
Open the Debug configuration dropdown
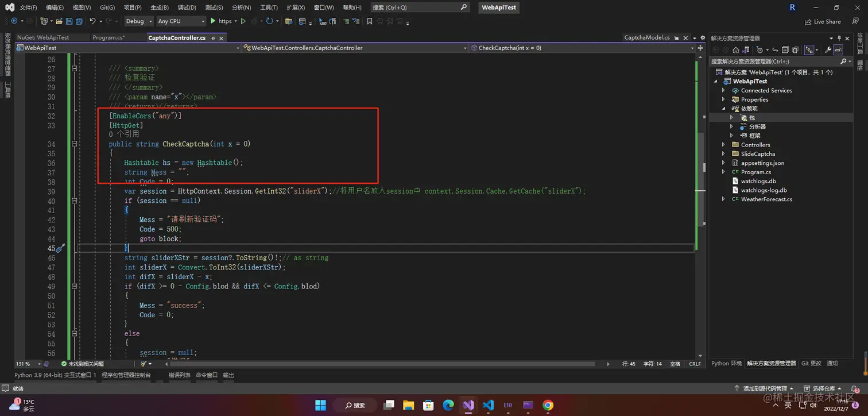pos(139,21)
